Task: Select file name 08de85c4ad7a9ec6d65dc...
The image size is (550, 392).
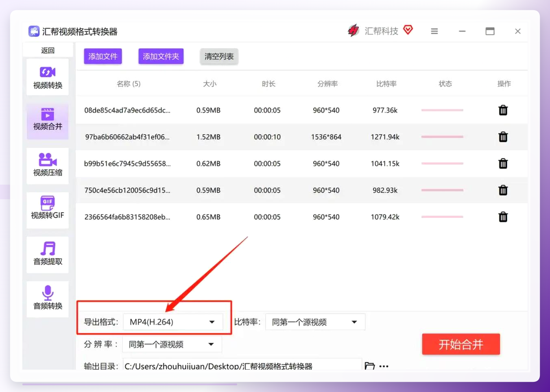Action: [x=127, y=110]
